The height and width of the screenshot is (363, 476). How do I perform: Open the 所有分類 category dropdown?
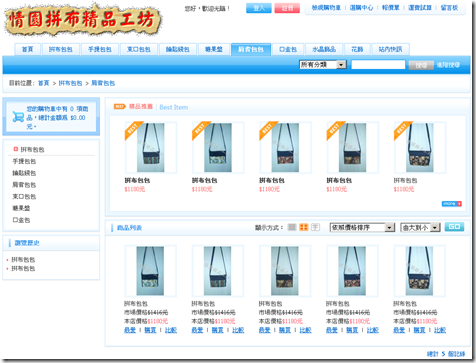(323, 65)
